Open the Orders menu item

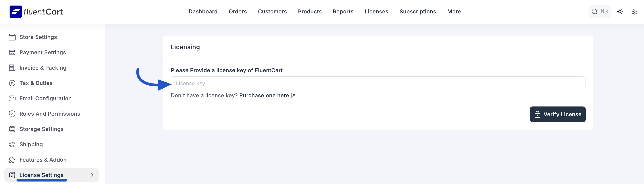237,11
